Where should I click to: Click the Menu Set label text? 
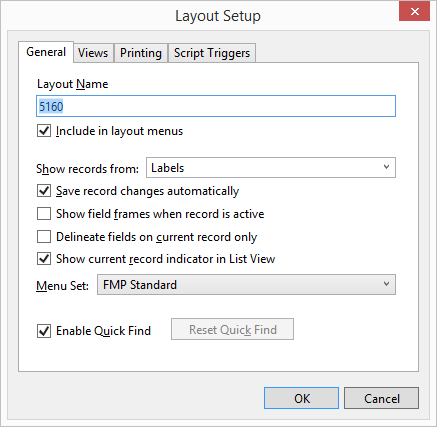pos(62,286)
